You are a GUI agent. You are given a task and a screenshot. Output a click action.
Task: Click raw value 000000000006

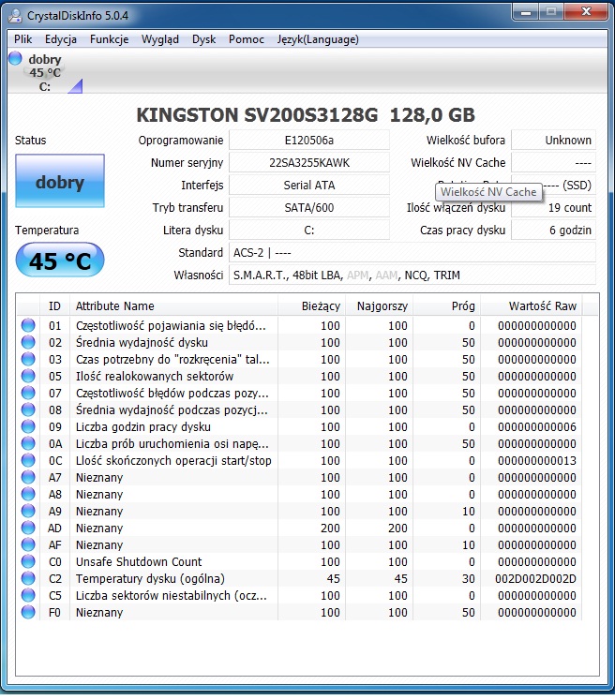[x=537, y=426]
